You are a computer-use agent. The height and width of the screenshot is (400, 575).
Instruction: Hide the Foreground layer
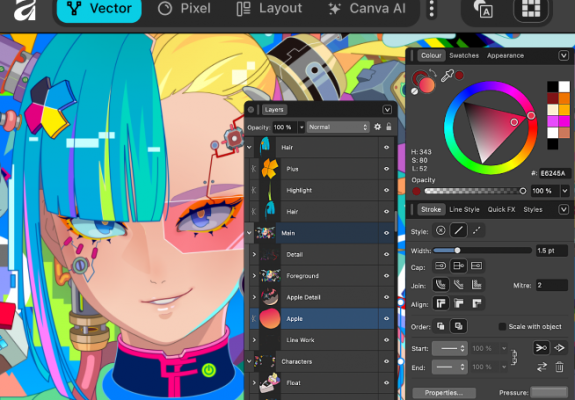387,276
